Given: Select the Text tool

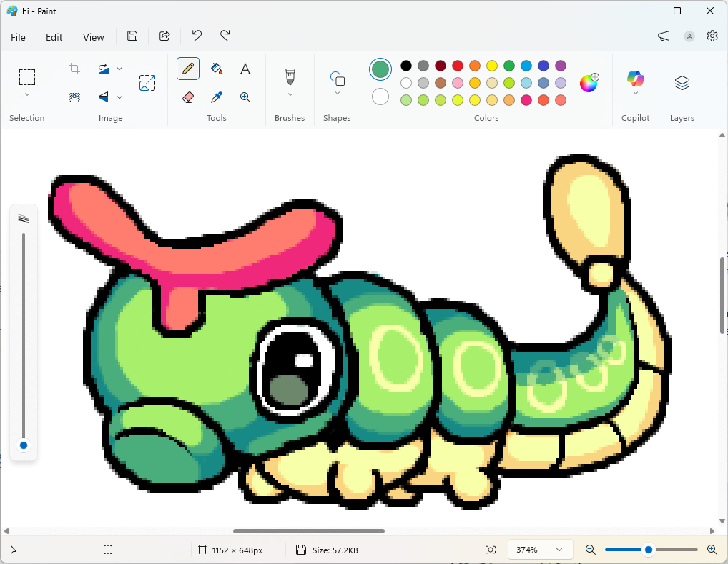Looking at the screenshot, I should [x=245, y=69].
